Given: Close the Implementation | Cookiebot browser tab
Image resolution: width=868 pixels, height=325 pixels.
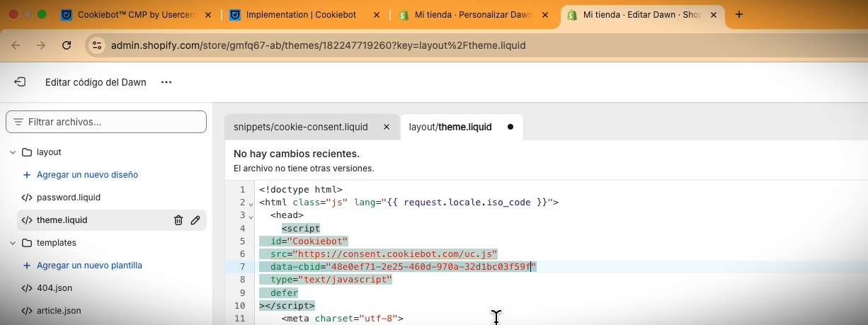Looking at the screenshot, I should point(377,14).
